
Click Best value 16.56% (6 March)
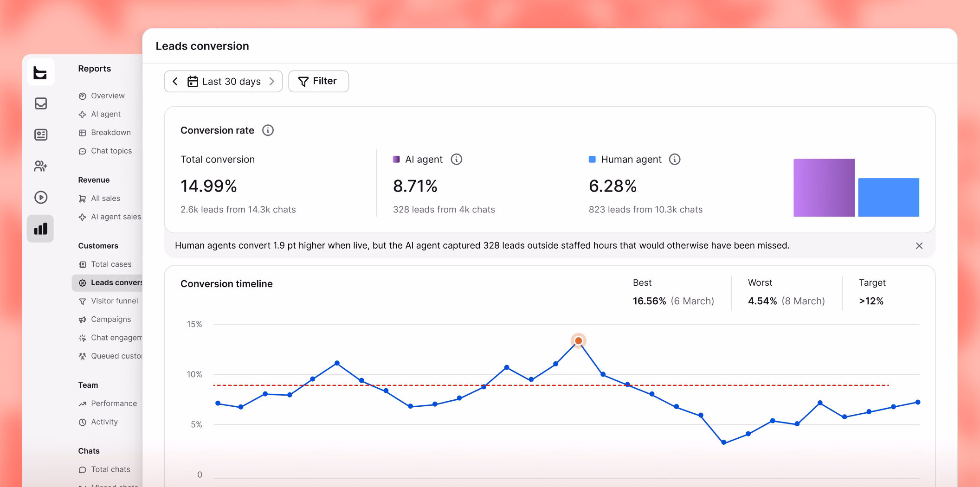(673, 301)
